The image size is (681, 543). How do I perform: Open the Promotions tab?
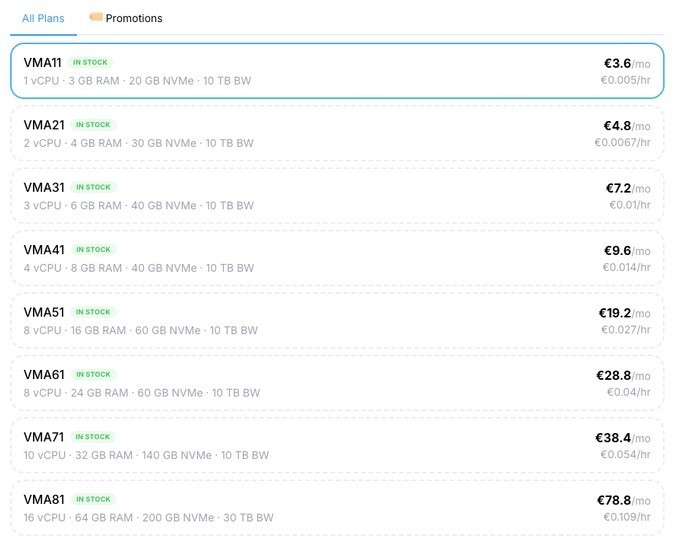[x=126, y=18]
